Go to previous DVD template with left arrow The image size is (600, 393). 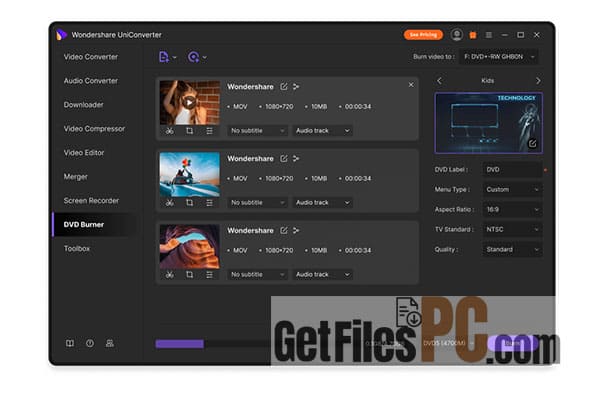[x=439, y=81]
